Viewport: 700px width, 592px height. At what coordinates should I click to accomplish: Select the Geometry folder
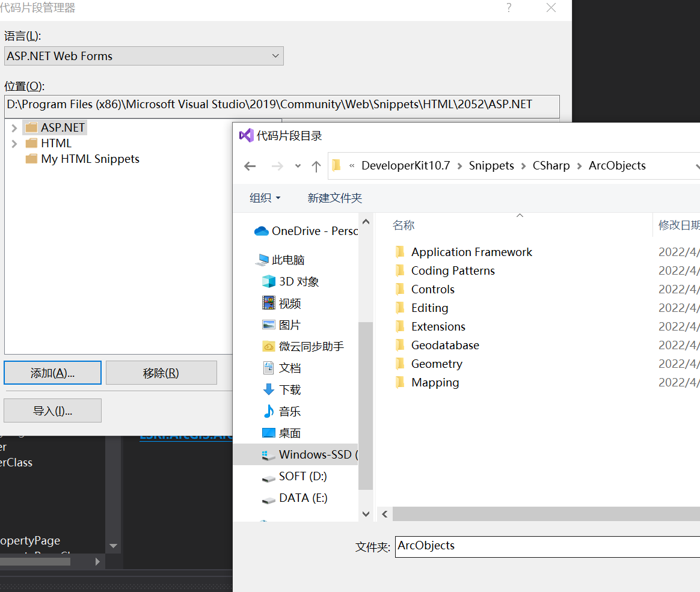(x=429, y=364)
